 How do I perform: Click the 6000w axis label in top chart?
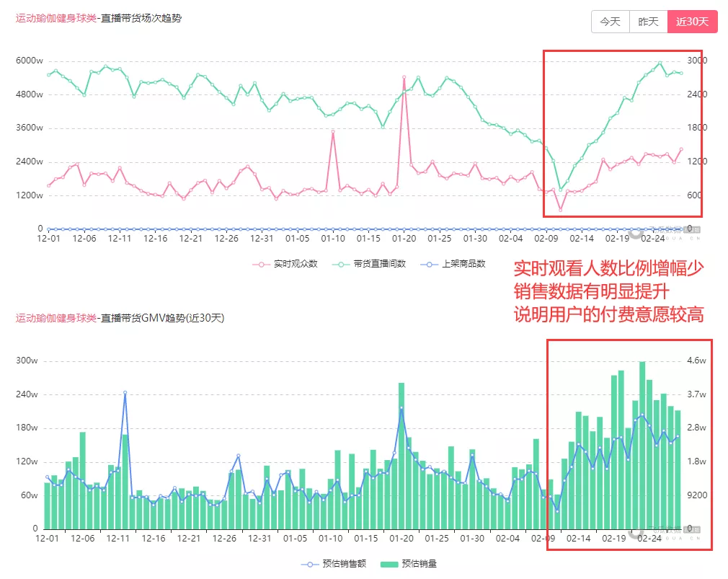[x=30, y=61]
